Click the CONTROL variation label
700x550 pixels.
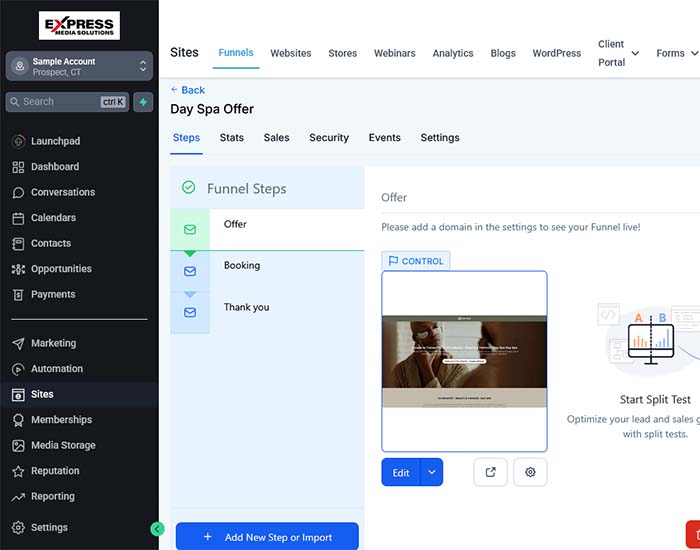[416, 261]
